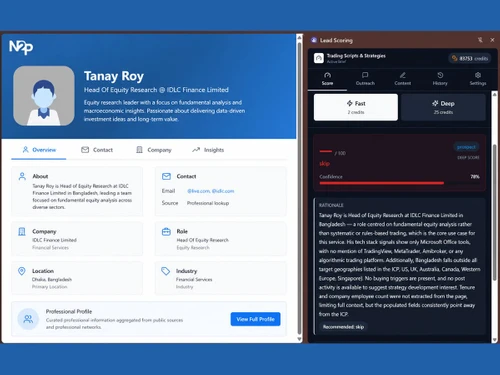The image size is (500, 375).
Task: Click the credits balance badge
Action: pos(470,58)
